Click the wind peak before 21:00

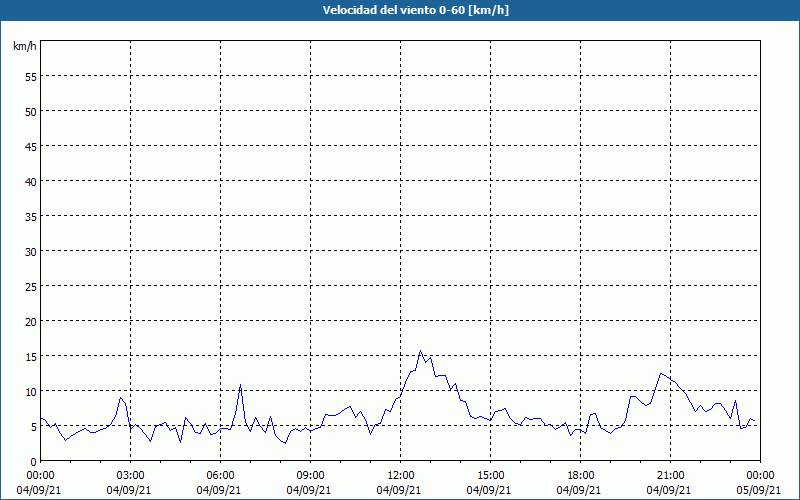661,373
